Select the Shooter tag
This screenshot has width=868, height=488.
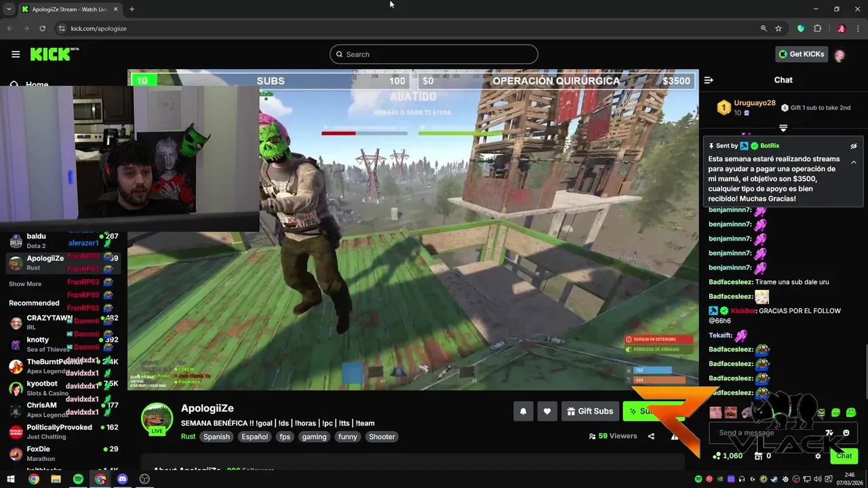(382, 436)
